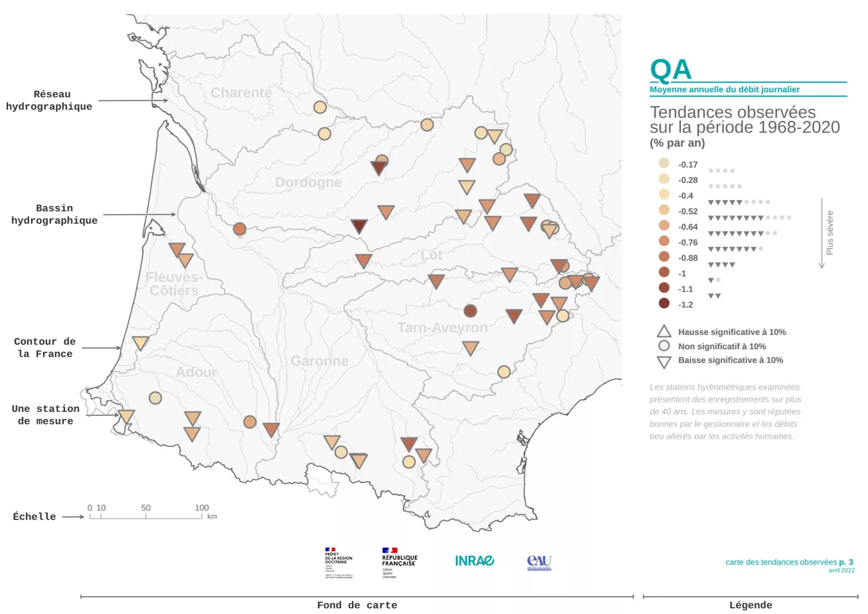The image size is (868, 614).
Task: Click the pale circle station in Adour basin
Action: coord(155,398)
